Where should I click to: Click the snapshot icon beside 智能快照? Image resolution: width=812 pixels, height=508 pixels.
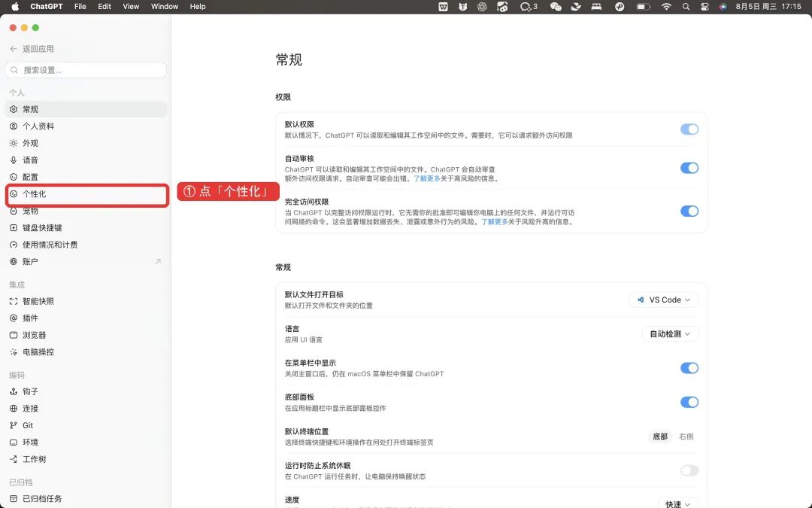[x=14, y=301]
